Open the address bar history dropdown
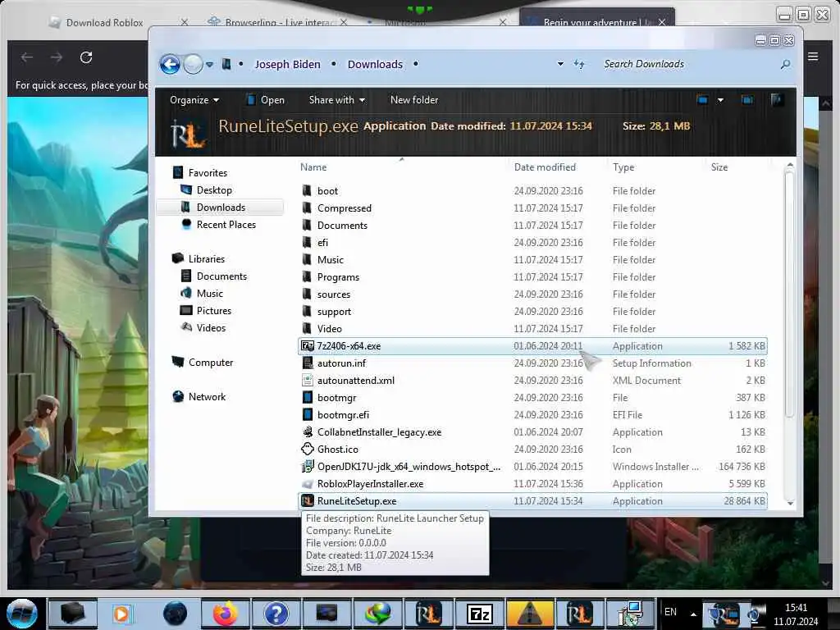840x630 pixels. tap(560, 64)
